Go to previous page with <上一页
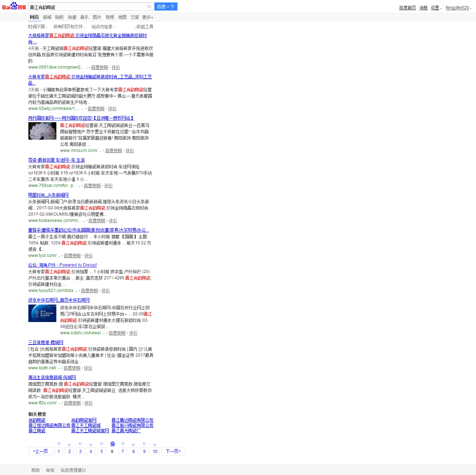This screenshot has height=475, width=476. coord(40,452)
